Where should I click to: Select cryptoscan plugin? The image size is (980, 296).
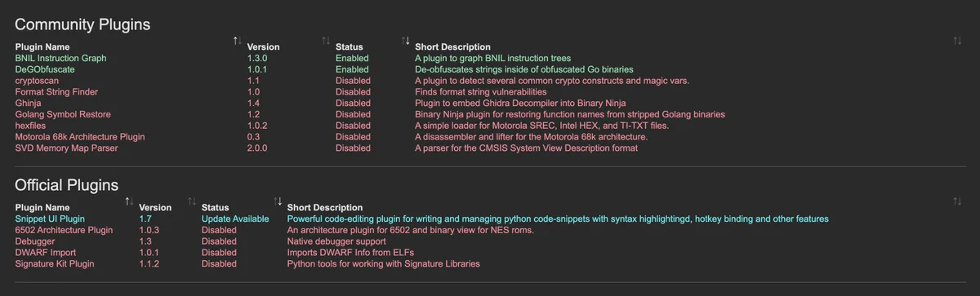(37, 81)
